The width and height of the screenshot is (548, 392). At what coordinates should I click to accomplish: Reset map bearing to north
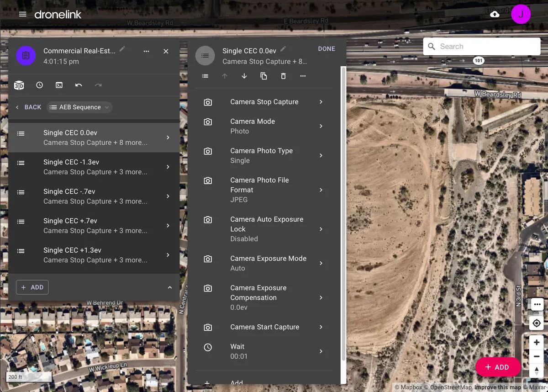point(537,371)
